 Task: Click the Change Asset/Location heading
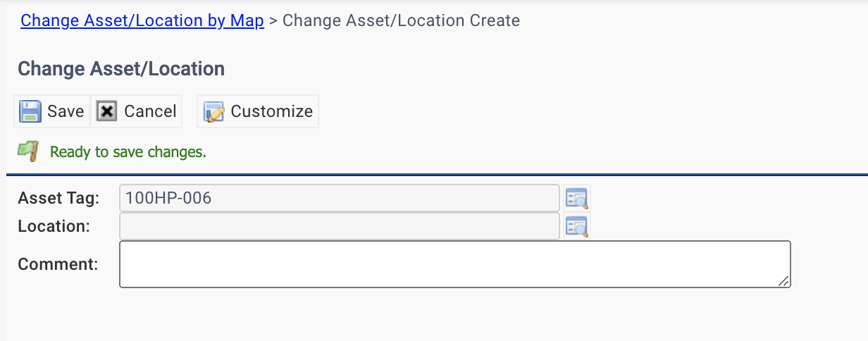[x=121, y=68]
